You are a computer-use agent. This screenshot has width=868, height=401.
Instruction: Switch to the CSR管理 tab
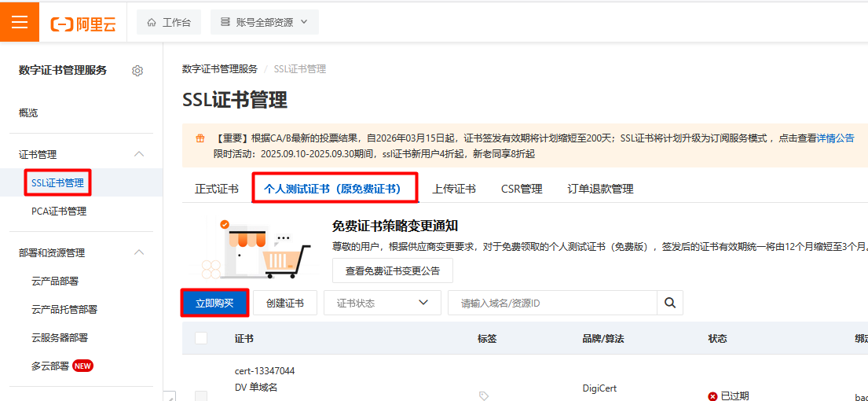[522, 189]
